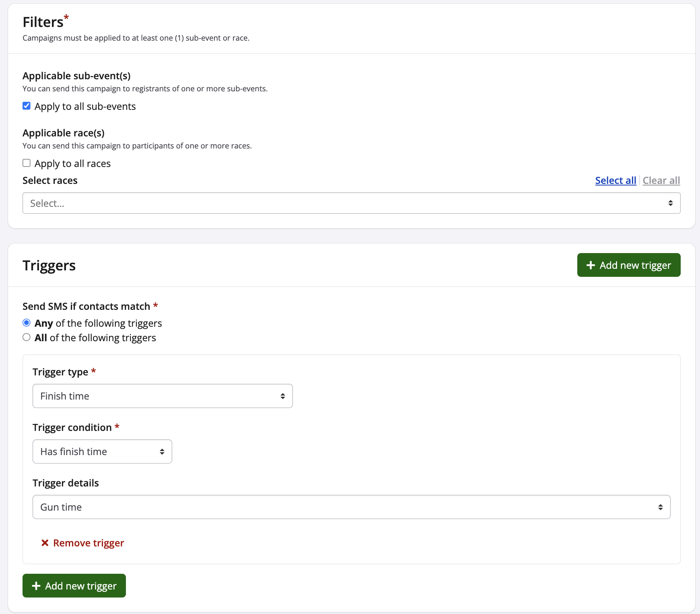700x614 pixels.
Task: Click the Clear all link
Action: pos(661,181)
